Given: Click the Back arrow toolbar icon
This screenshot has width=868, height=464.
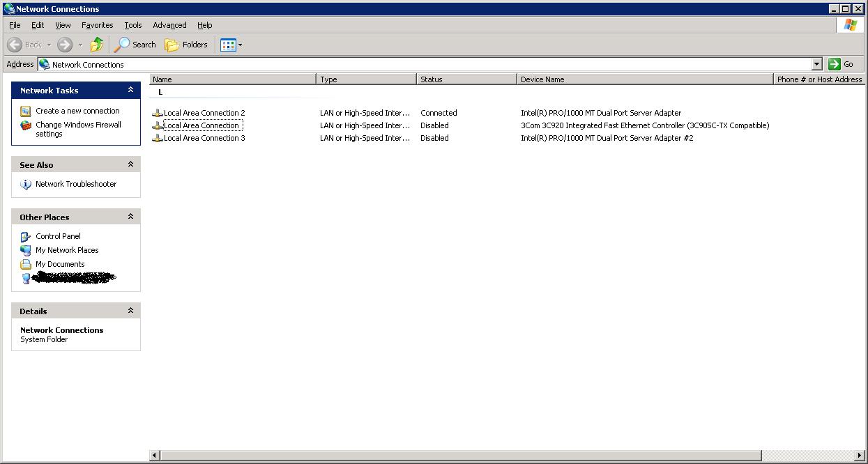Looking at the screenshot, I should [15, 45].
